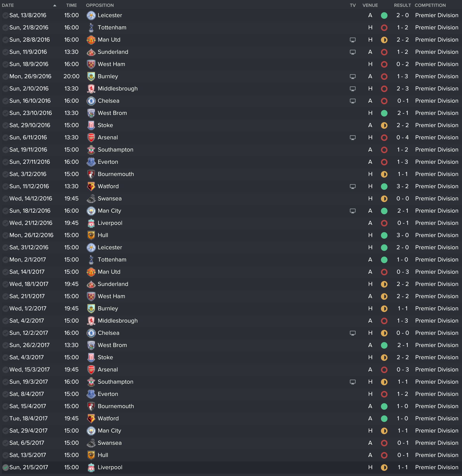The width and height of the screenshot is (462, 476).
Task: Click the TV icon for the Sunderland away match
Action: click(352, 52)
